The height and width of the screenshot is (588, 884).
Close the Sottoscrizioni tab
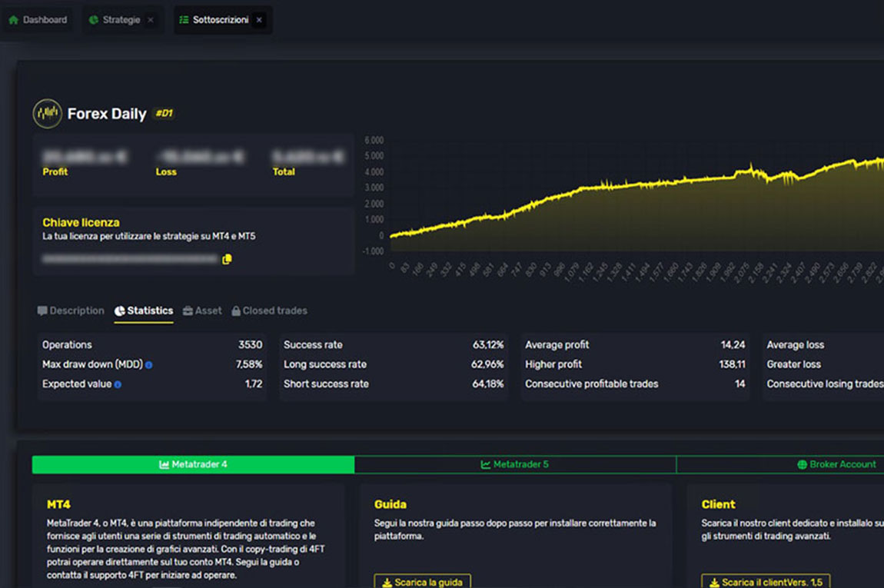tap(259, 20)
